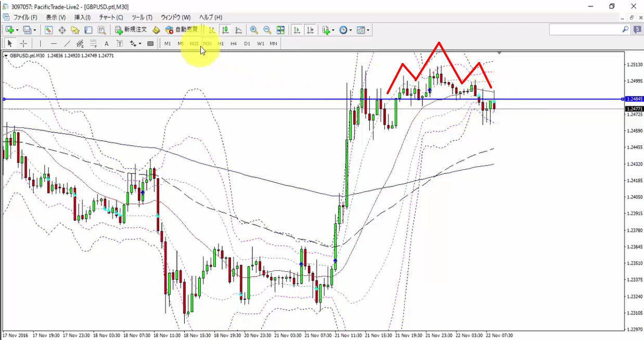
Task: Tile the chart windows
Action: (x=280, y=30)
